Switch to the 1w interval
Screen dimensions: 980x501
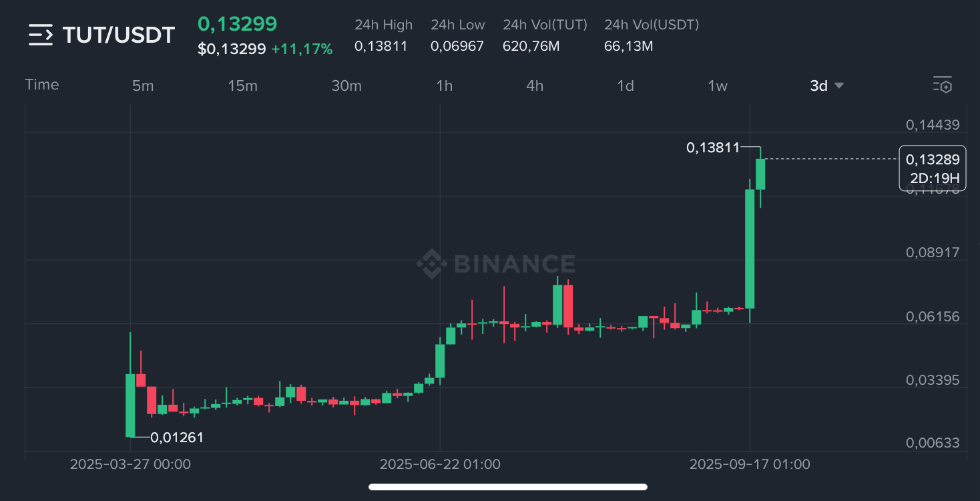[718, 86]
